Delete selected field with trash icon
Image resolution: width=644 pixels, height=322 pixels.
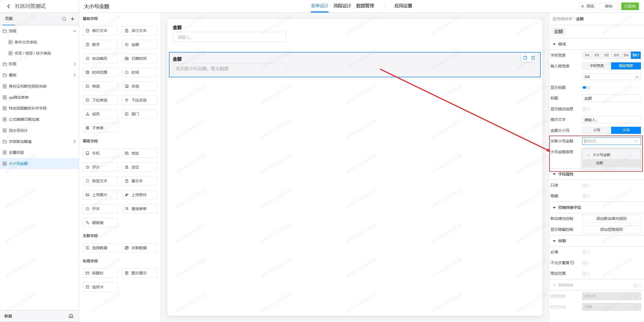533,58
